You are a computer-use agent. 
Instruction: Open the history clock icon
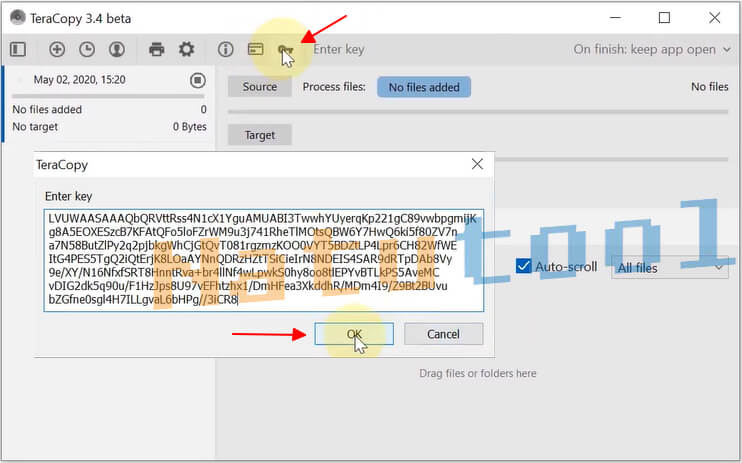point(87,49)
